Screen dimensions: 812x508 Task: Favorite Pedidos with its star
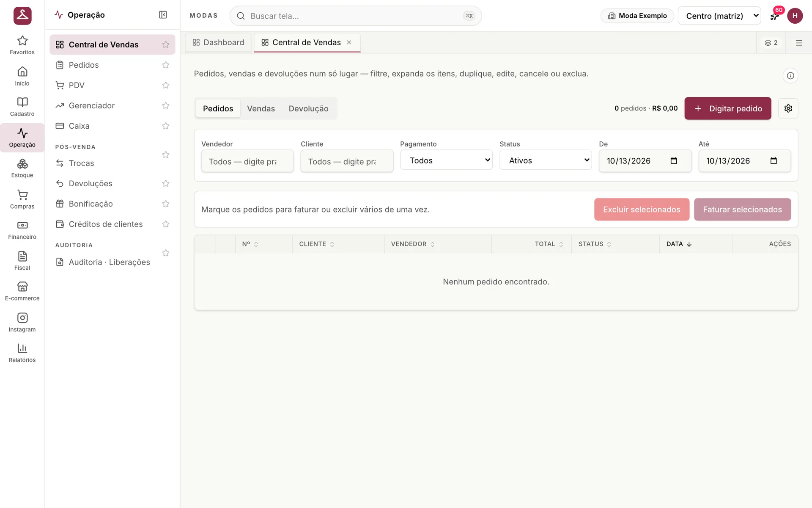(x=166, y=65)
